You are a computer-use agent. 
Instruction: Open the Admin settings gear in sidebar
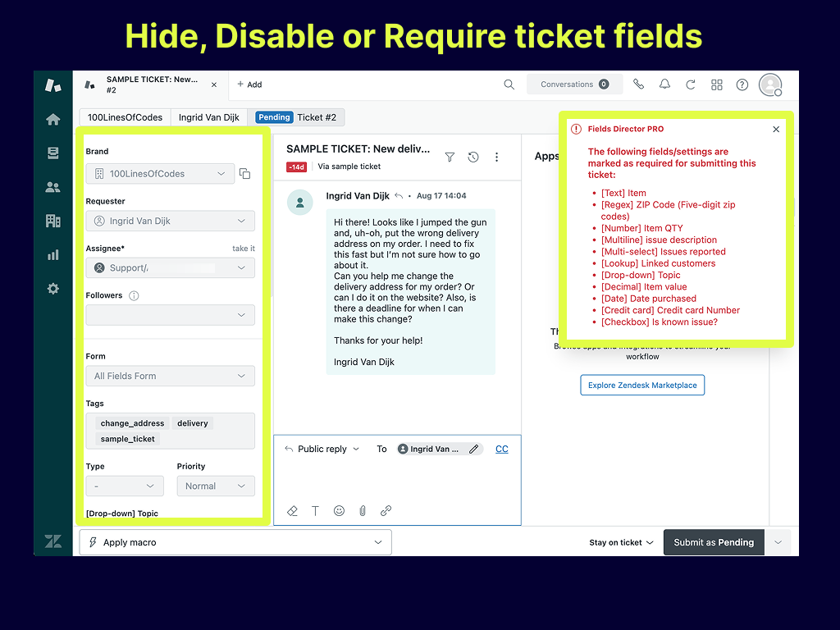[52, 288]
